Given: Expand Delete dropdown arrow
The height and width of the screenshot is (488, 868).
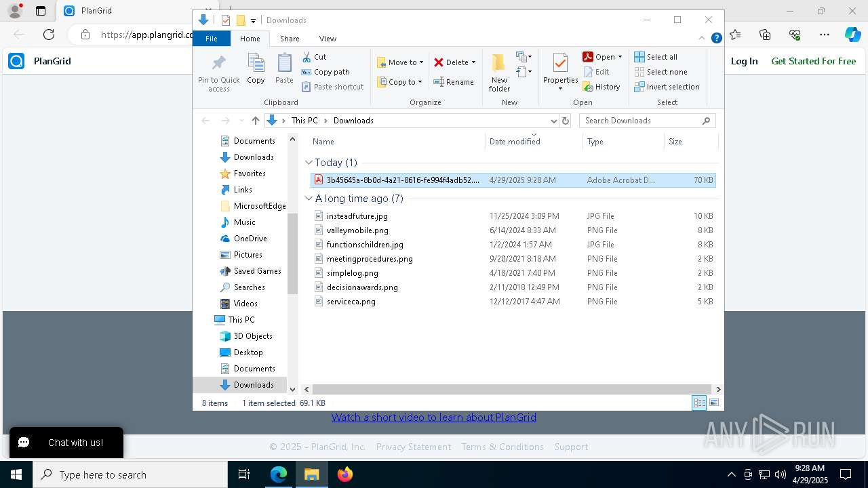Looking at the screenshot, I should 473,62.
